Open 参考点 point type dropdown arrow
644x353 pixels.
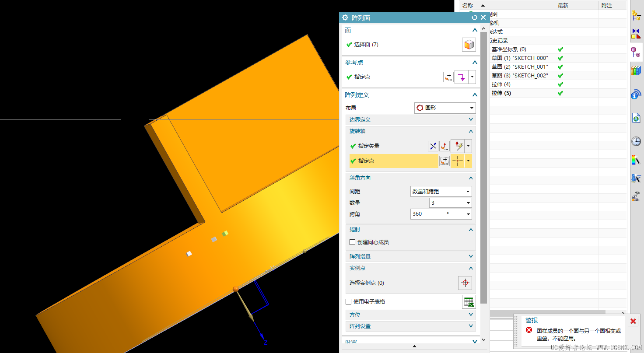click(472, 77)
